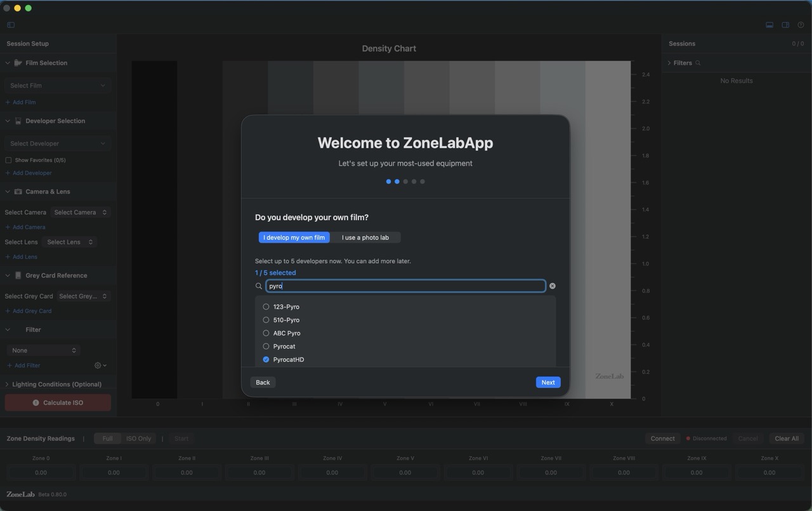This screenshot has width=812, height=511.
Task: Open the Select Film dropdown
Action: tap(58, 86)
